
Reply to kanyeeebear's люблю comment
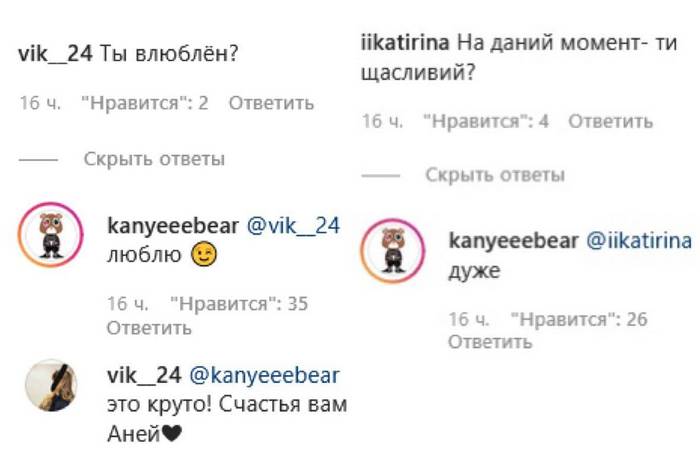coord(149,328)
